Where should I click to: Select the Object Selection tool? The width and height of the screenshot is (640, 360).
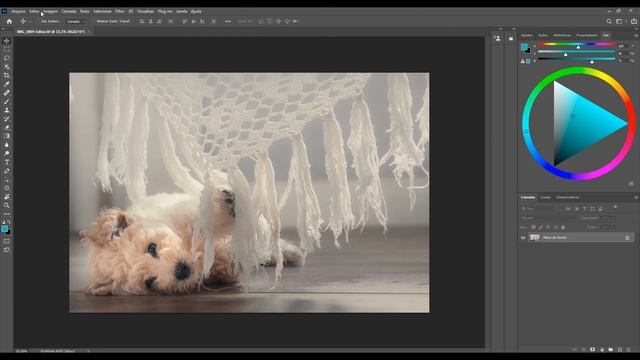(7, 67)
